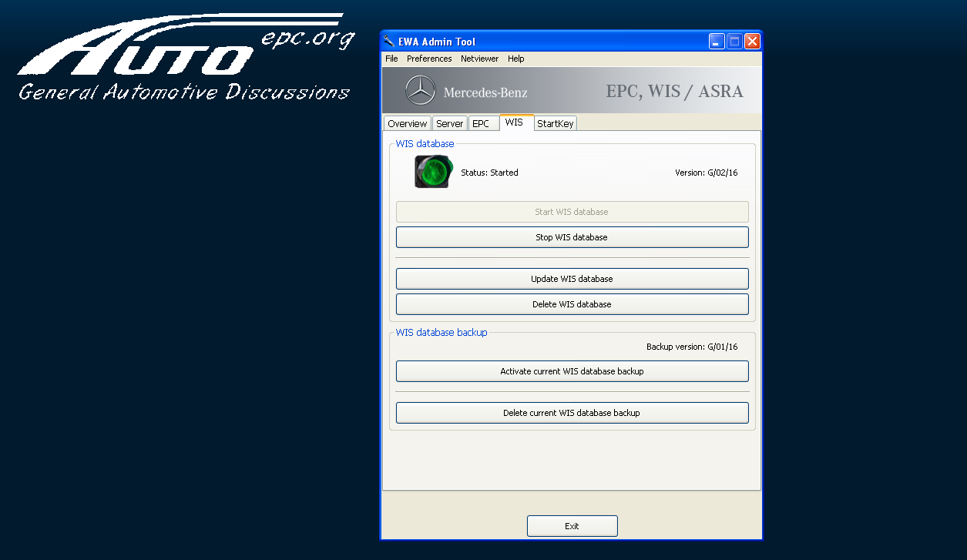This screenshot has height=560, width=967.
Task: Switch to the Server tab
Action: [450, 123]
